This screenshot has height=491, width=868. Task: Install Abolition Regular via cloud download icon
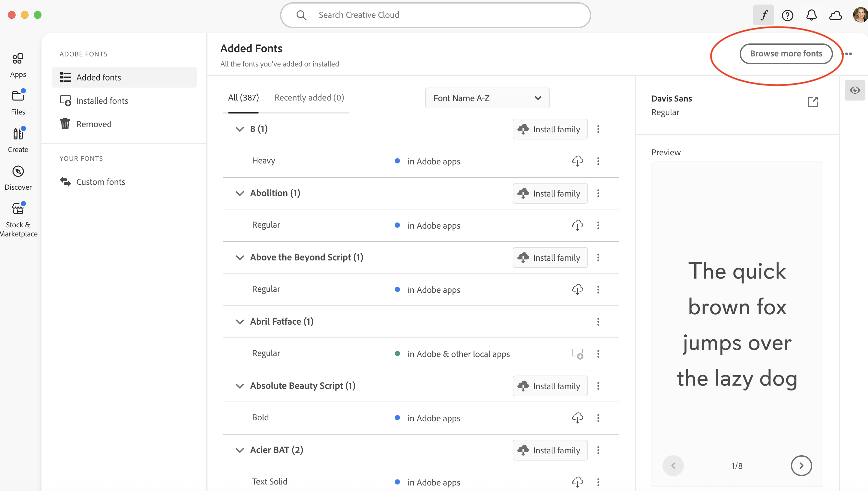point(577,225)
